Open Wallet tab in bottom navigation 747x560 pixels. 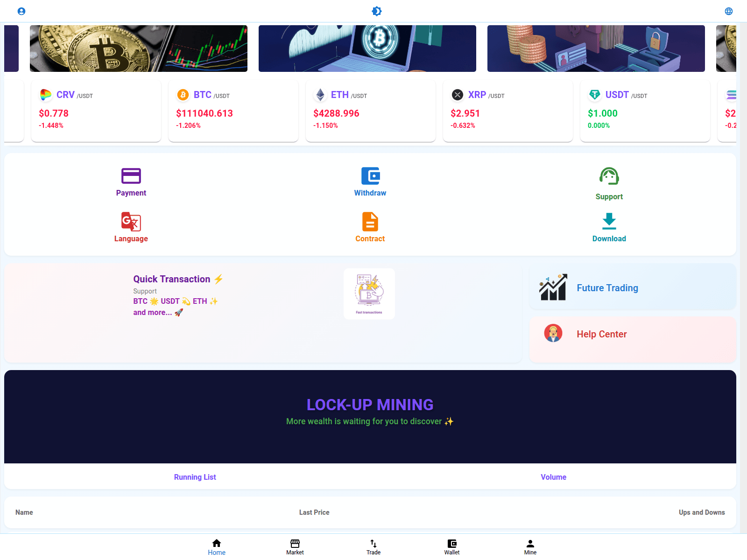(452, 547)
